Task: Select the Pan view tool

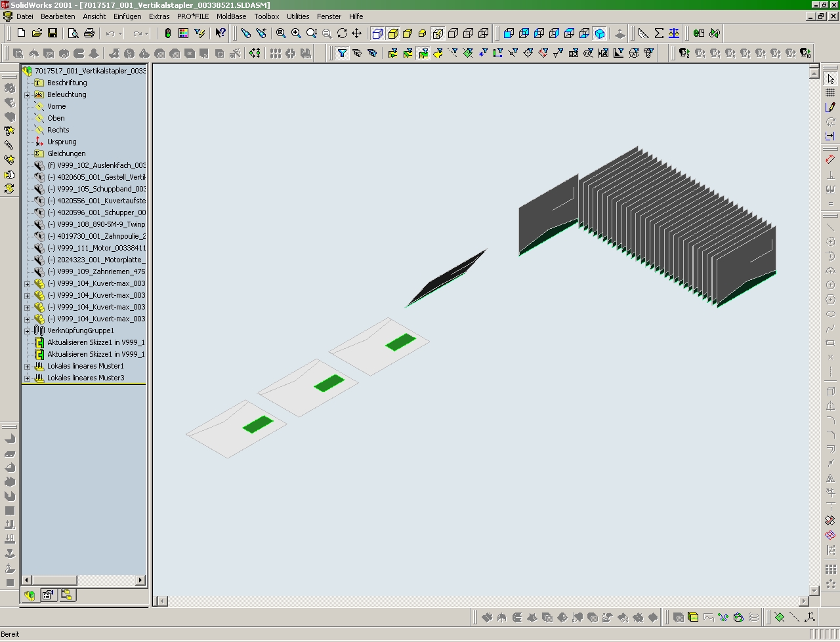Action: tap(357, 33)
